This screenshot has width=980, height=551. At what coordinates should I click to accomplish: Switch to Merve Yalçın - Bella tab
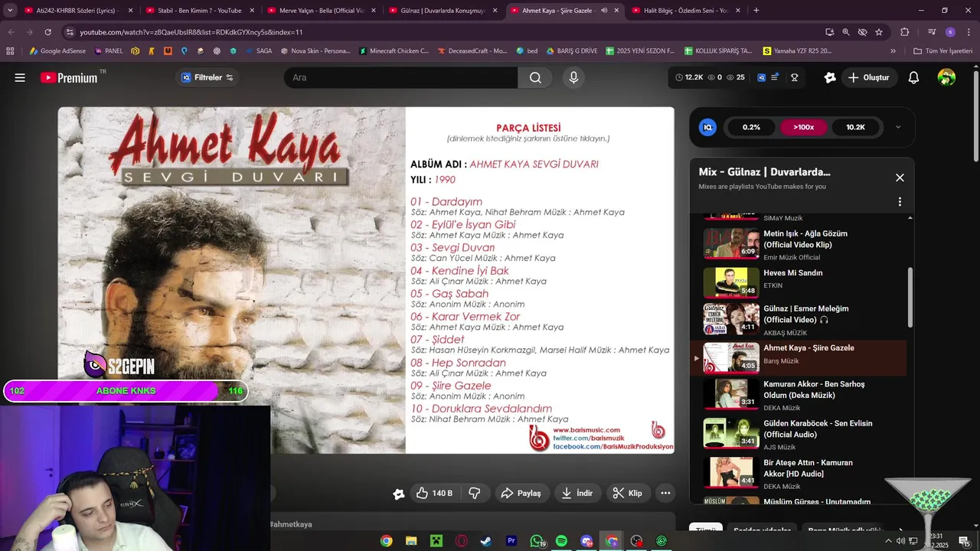pos(319,11)
